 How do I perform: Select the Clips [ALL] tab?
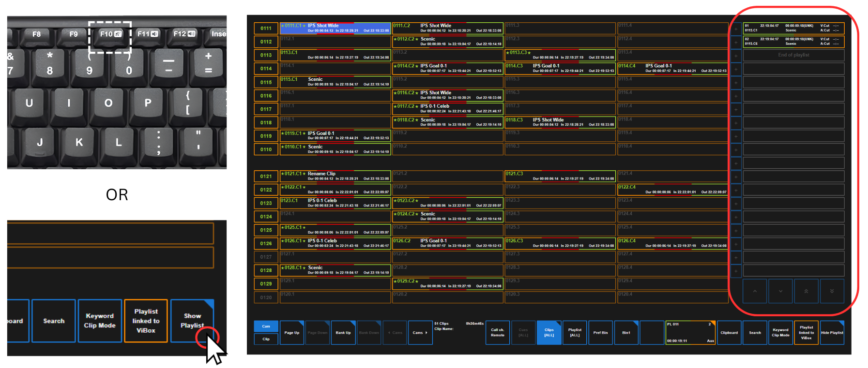pos(549,333)
